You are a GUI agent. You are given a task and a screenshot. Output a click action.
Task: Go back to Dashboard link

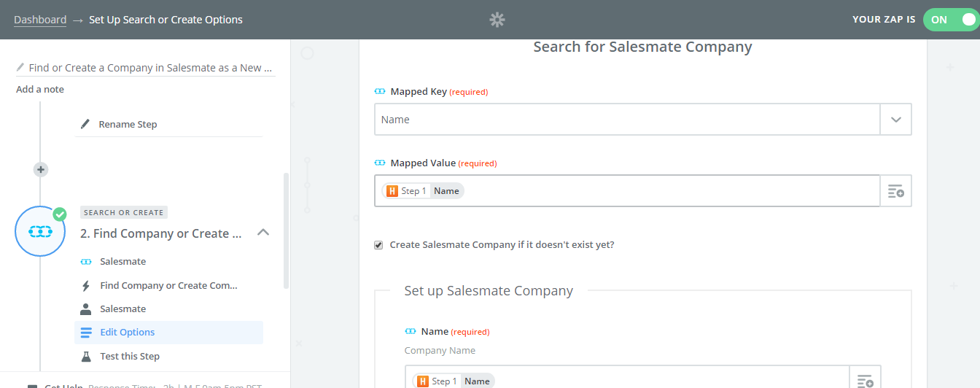(40, 20)
